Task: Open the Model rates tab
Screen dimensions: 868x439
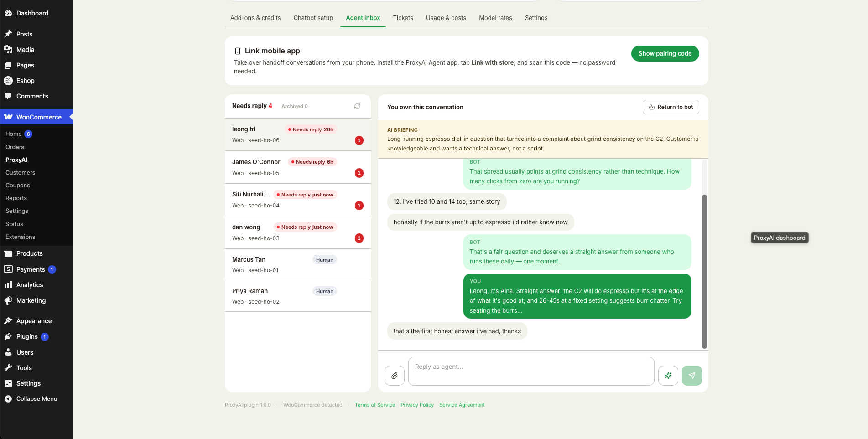Action: click(495, 18)
